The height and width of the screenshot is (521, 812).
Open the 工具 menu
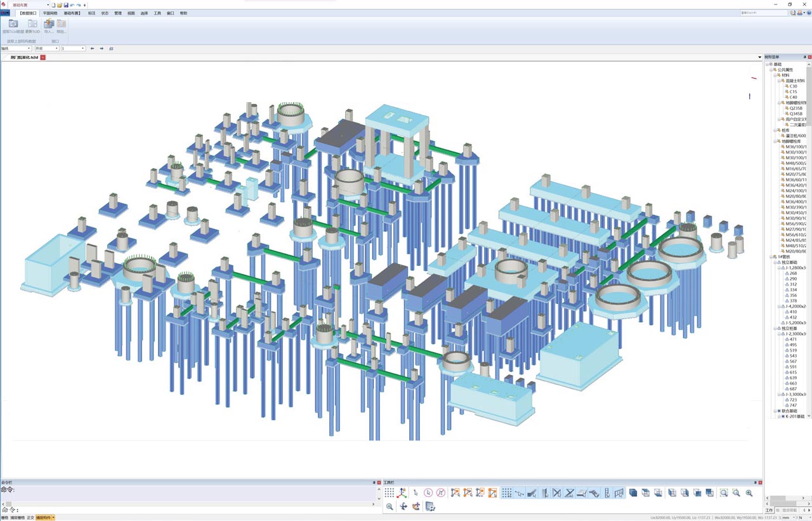[157, 13]
